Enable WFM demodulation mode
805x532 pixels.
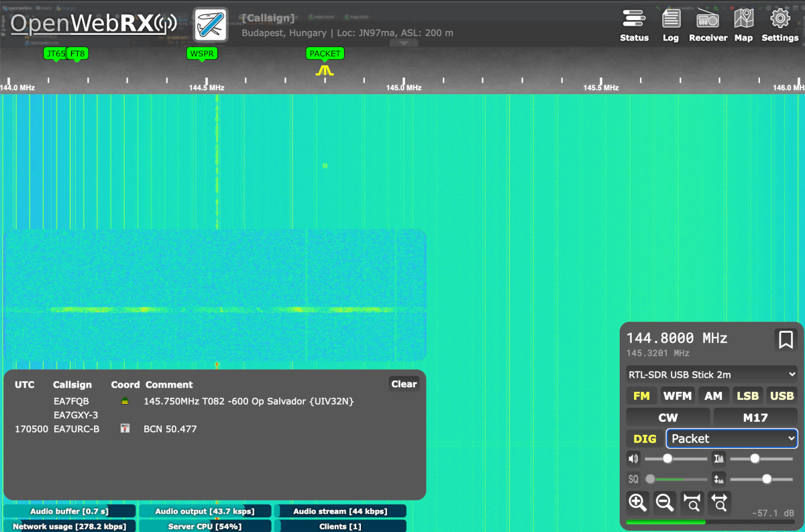[678, 396]
